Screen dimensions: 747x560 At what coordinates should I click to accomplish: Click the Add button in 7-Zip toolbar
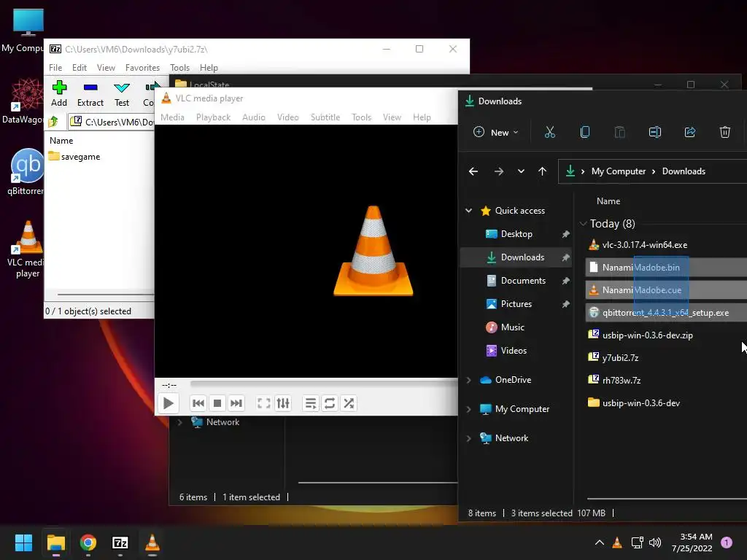(59, 93)
